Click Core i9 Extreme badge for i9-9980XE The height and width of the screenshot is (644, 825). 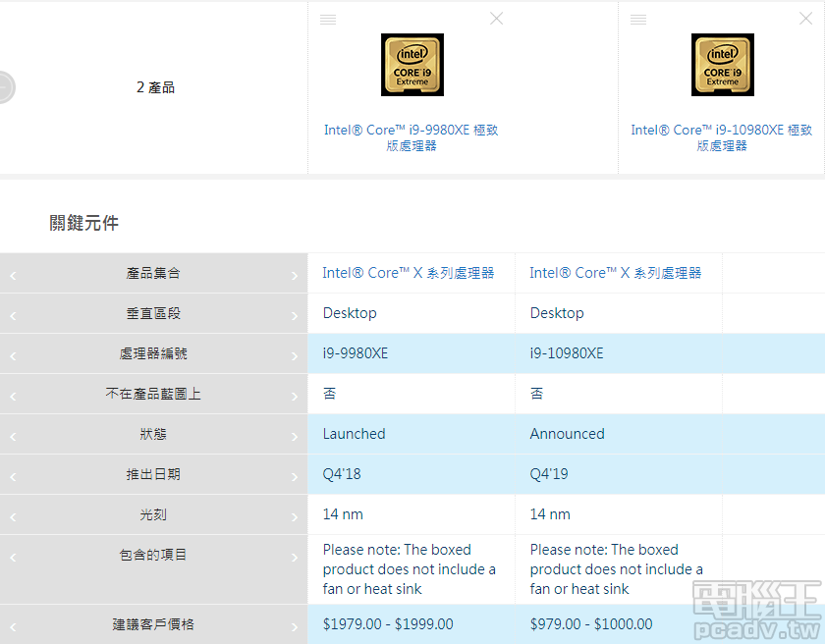[x=412, y=65]
